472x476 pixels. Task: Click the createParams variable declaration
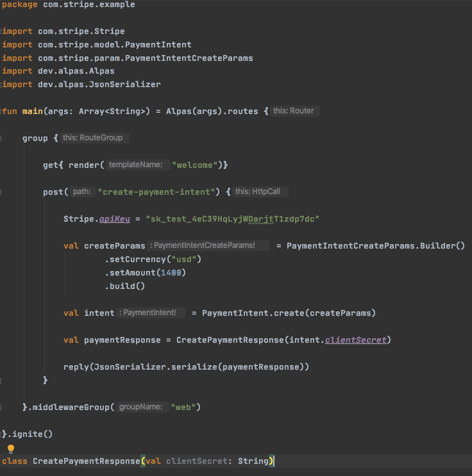[x=115, y=245]
